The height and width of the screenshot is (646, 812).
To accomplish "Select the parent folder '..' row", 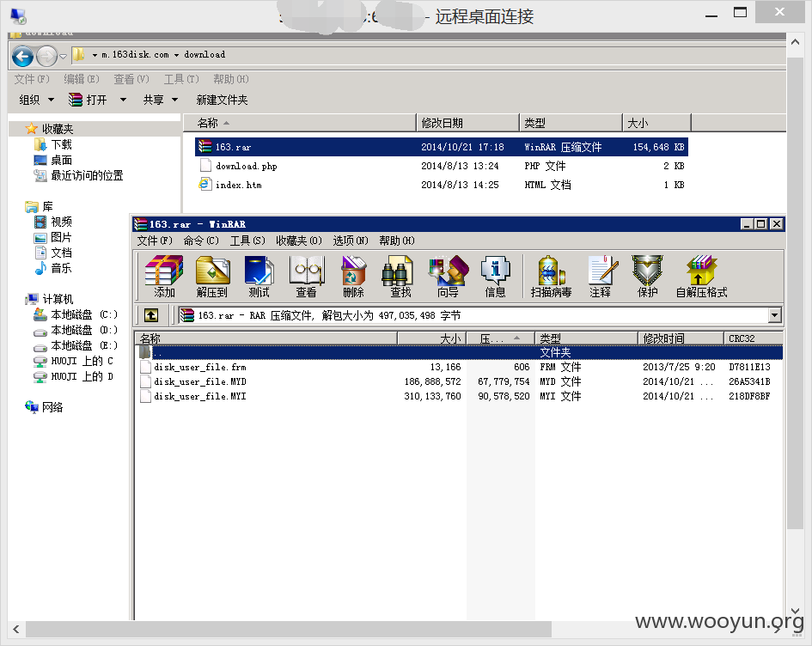I will 460,352.
